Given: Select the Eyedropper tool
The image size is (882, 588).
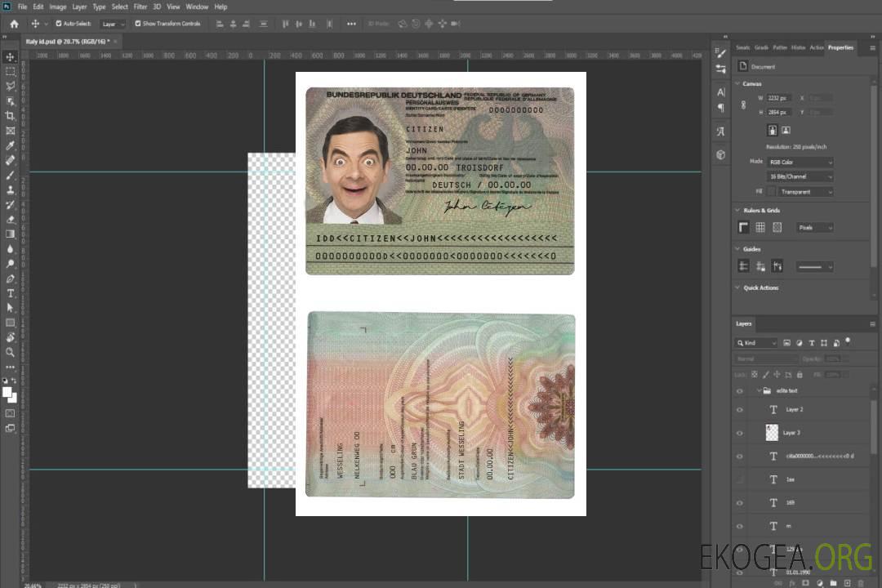Looking at the screenshot, I should tap(10, 145).
